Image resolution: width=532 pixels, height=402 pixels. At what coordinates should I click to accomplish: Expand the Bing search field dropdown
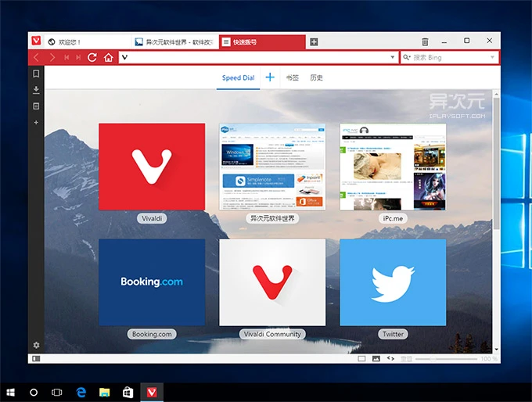pyautogui.click(x=492, y=57)
